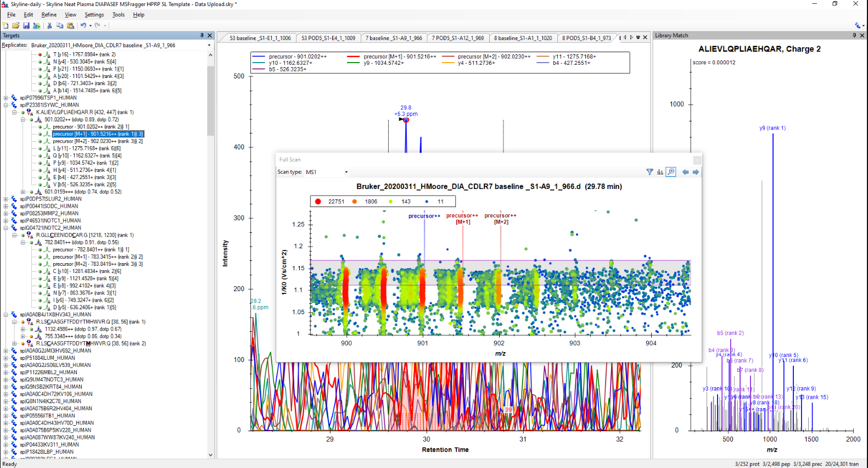Select precursor [M+2] 902.0230++ under ALIEVLQPLIAEHQAR
This screenshot has height=468, width=868.
click(97, 141)
